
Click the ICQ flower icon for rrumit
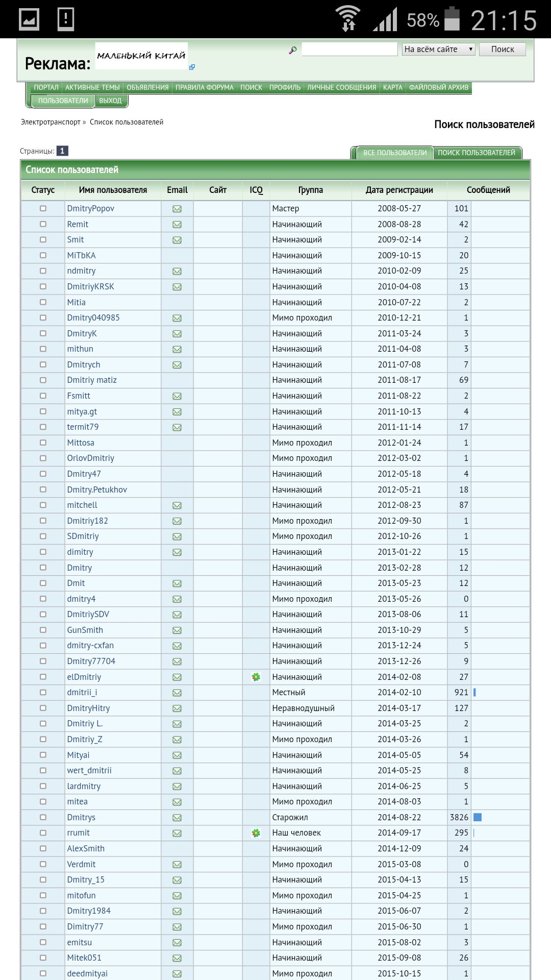pyautogui.click(x=256, y=833)
